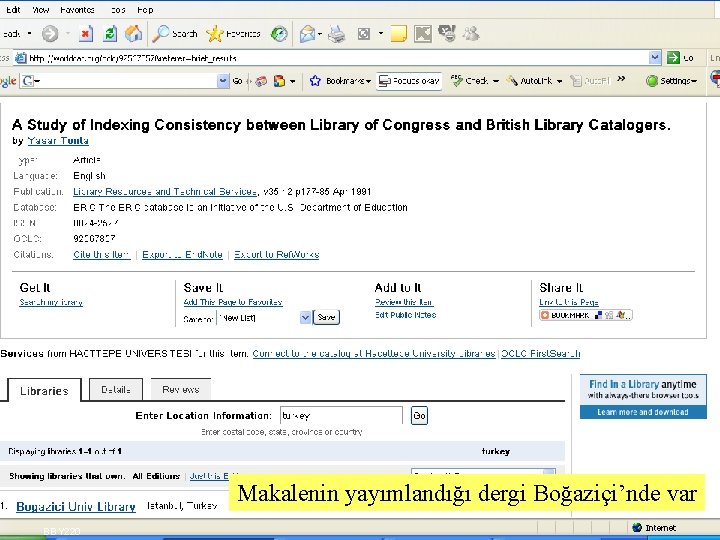Click the yellow note icon in toolbar
The image size is (720, 540).
(x=398, y=34)
